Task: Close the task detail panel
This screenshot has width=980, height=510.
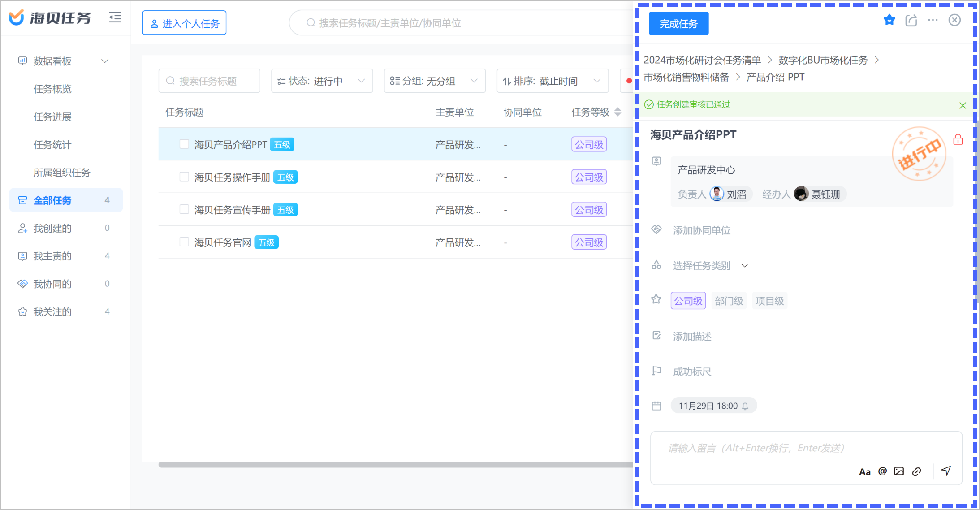Action: 954,20
